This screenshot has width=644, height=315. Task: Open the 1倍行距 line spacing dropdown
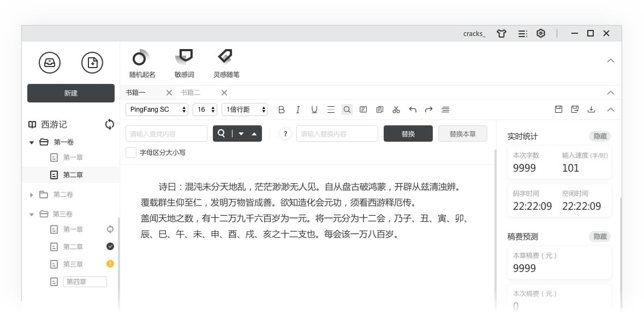click(245, 110)
